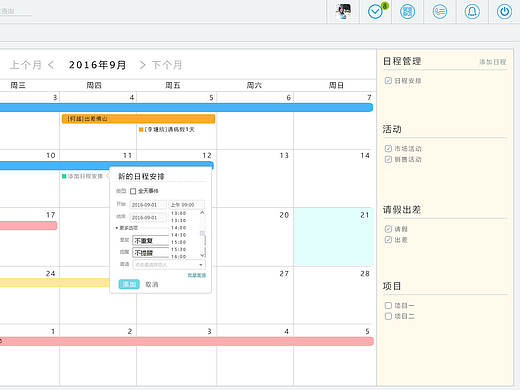This screenshot has width=520, height=390.
Task: Collapse the 更多选项 expander
Action: [127, 228]
